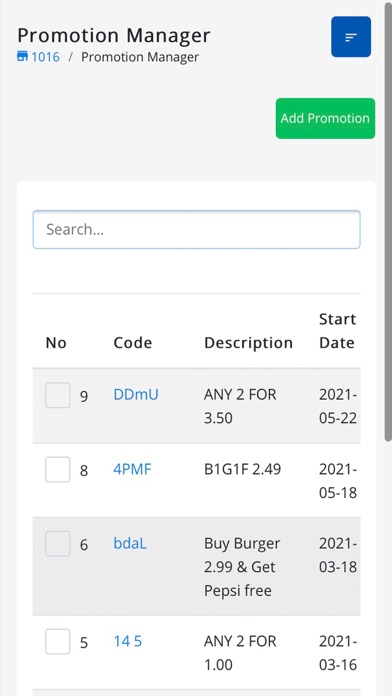Sort by the Code column header

pos(133,343)
